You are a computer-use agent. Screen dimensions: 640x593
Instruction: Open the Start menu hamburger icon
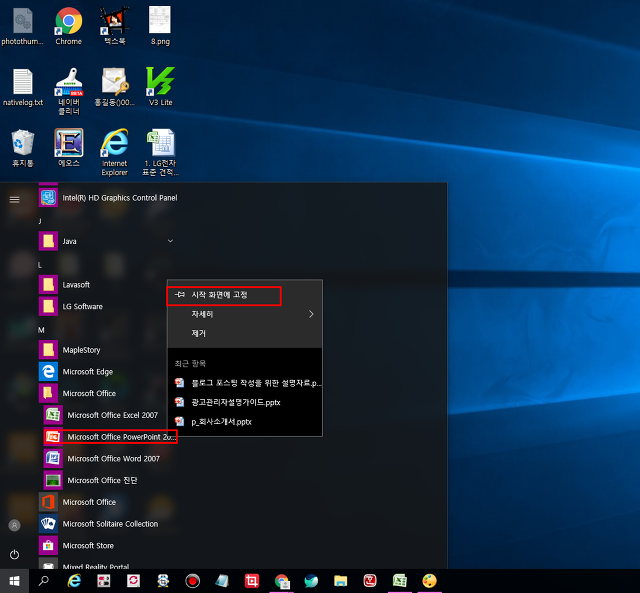click(14, 200)
